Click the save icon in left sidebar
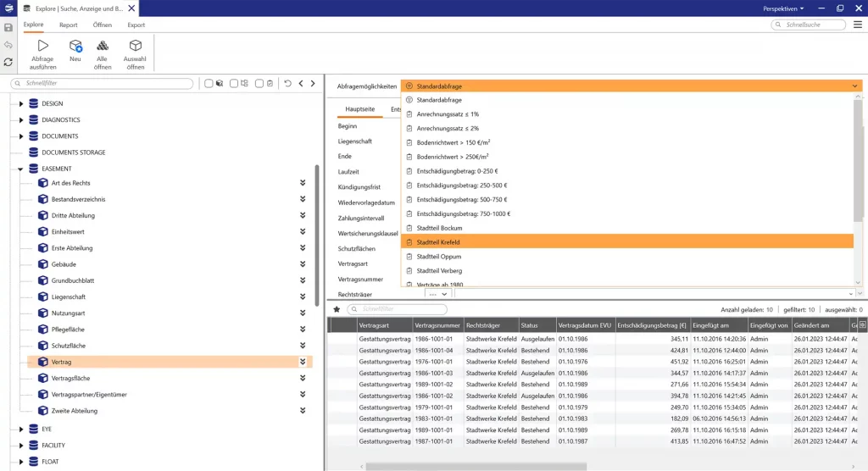 pyautogui.click(x=8, y=27)
